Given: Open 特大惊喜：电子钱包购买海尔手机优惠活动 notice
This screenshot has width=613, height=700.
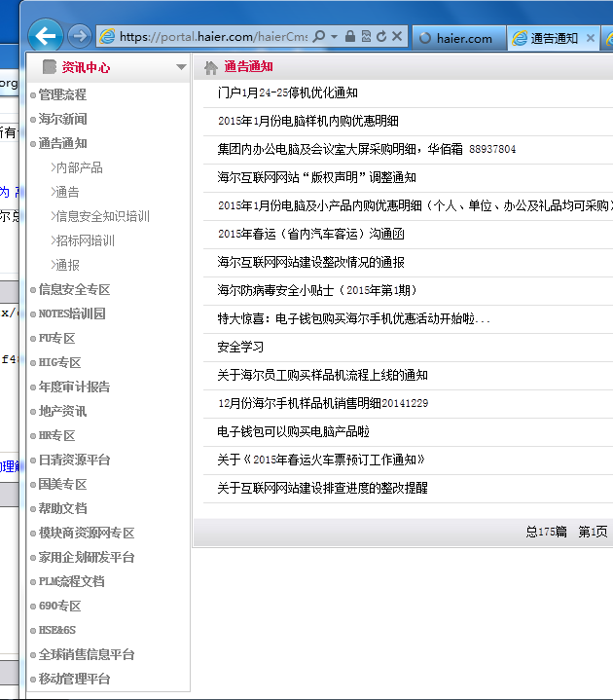Looking at the screenshot, I should pos(354,318).
